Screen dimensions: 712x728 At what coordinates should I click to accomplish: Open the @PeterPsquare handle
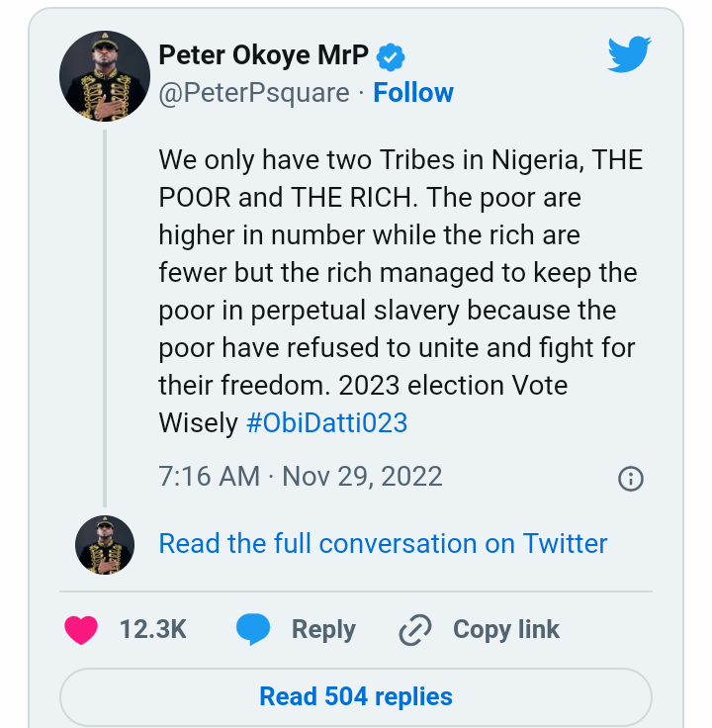click(254, 93)
